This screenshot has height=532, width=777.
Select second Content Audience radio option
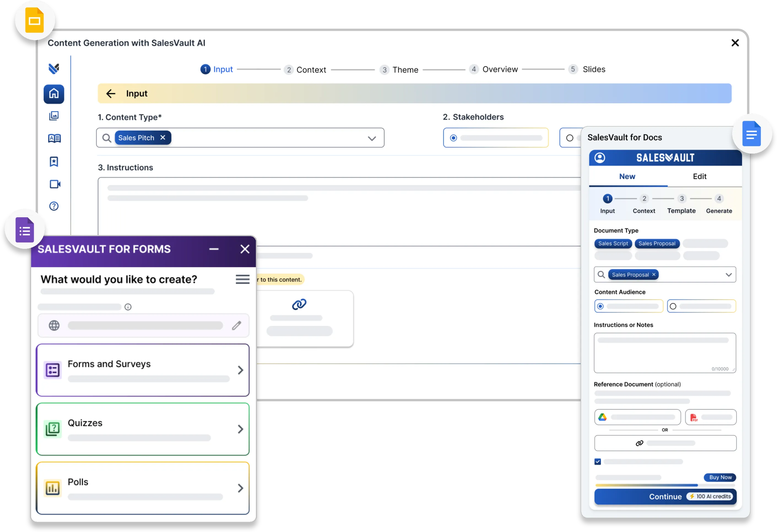(673, 306)
